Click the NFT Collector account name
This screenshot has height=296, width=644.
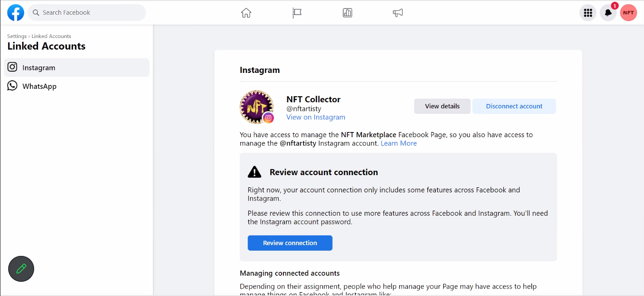[x=314, y=99]
